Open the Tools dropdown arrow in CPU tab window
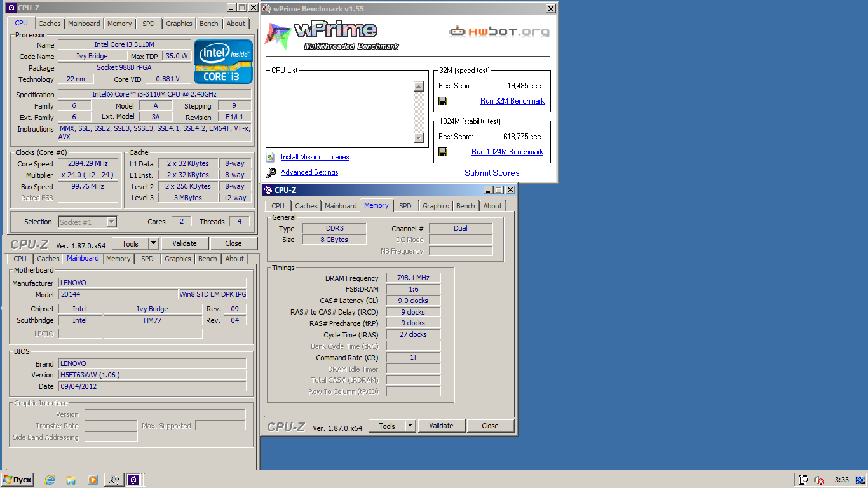The width and height of the screenshot is (868, 488). coord(153,243)
